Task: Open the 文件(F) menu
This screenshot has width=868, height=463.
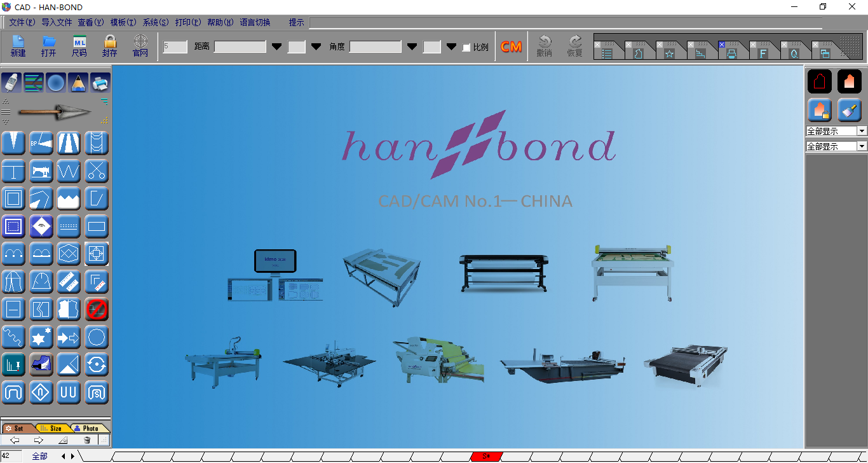Action: coord(22,22)
